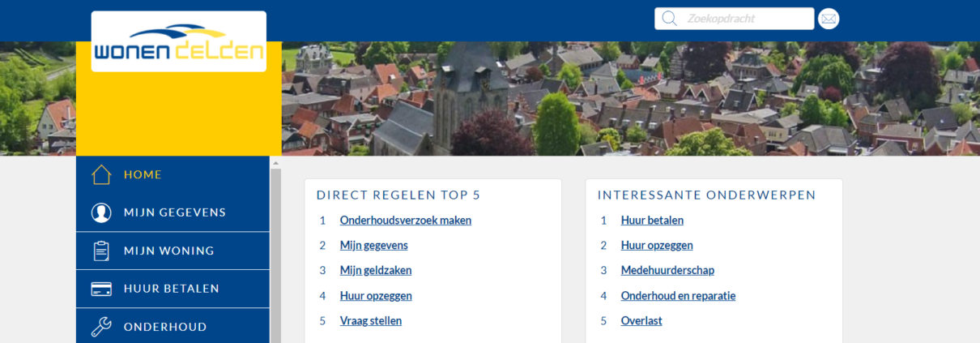Click the house icon beside Home
This screenshot has height=343, width=980.
101,174
